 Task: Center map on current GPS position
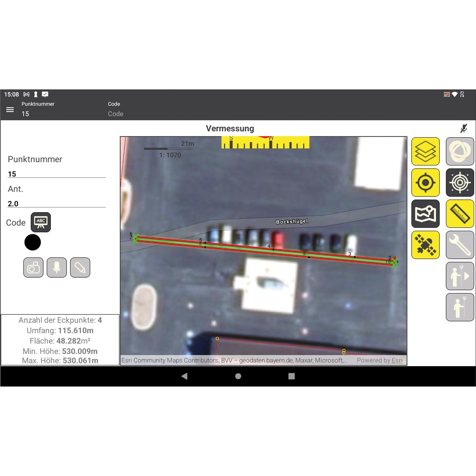click(425, 182)
